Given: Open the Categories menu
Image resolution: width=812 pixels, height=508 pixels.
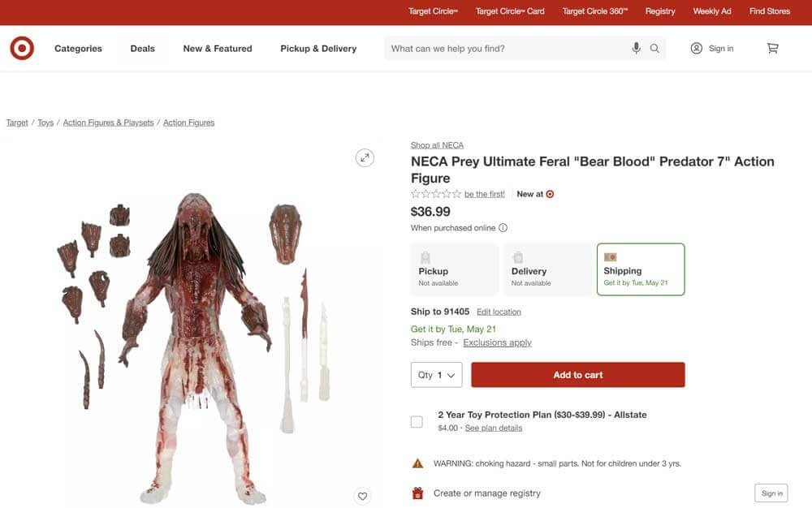Looking at the screenshot, I should (78, 49).
